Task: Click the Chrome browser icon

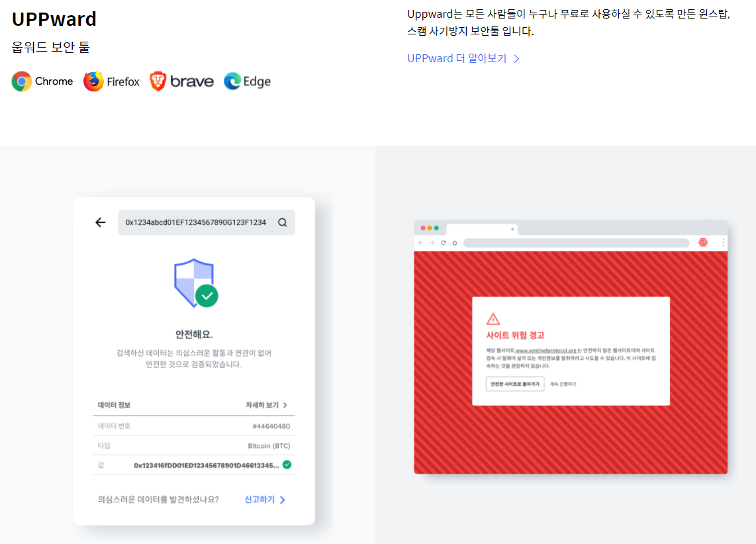Action: 22,81
